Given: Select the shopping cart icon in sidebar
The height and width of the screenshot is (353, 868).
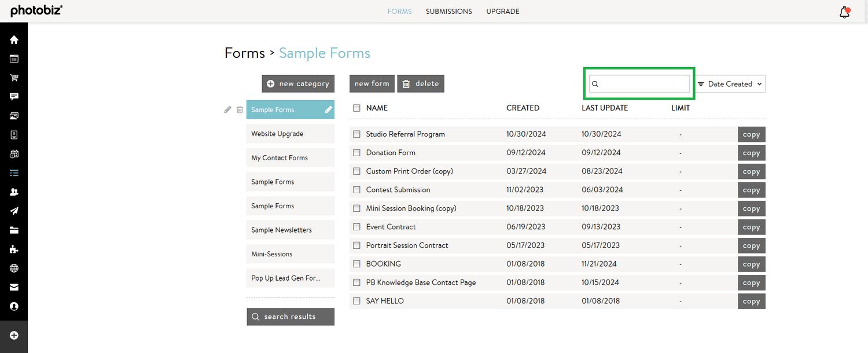Looking at the screenshot, I should (x=13, y=78).
